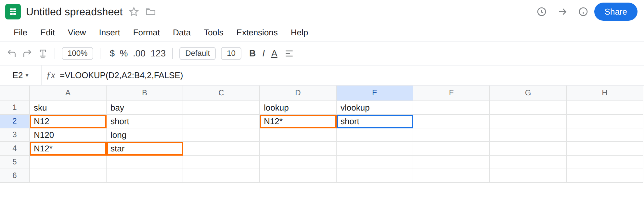This screenshot has height=201, width=644.
Task: Select column A header
Action: pyautogui.click(x=68, y=93)
